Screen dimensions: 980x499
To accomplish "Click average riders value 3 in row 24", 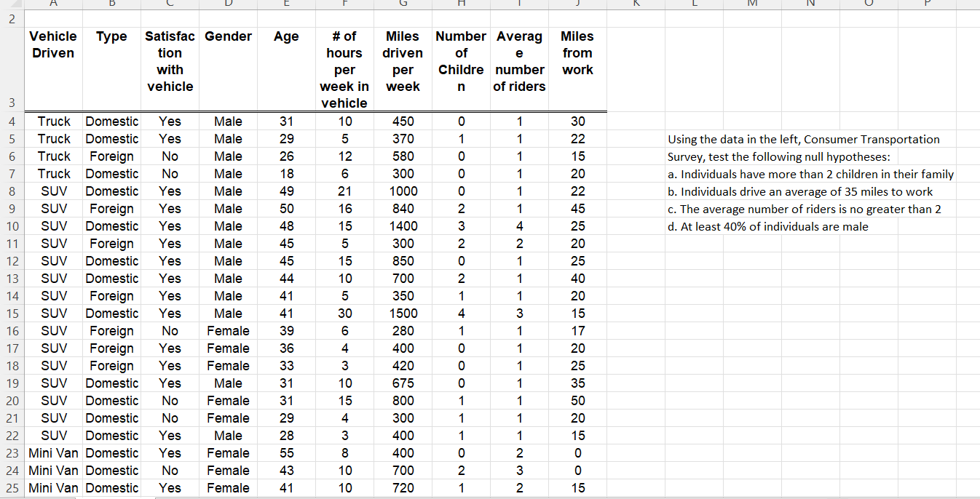I will pos(519,471).
